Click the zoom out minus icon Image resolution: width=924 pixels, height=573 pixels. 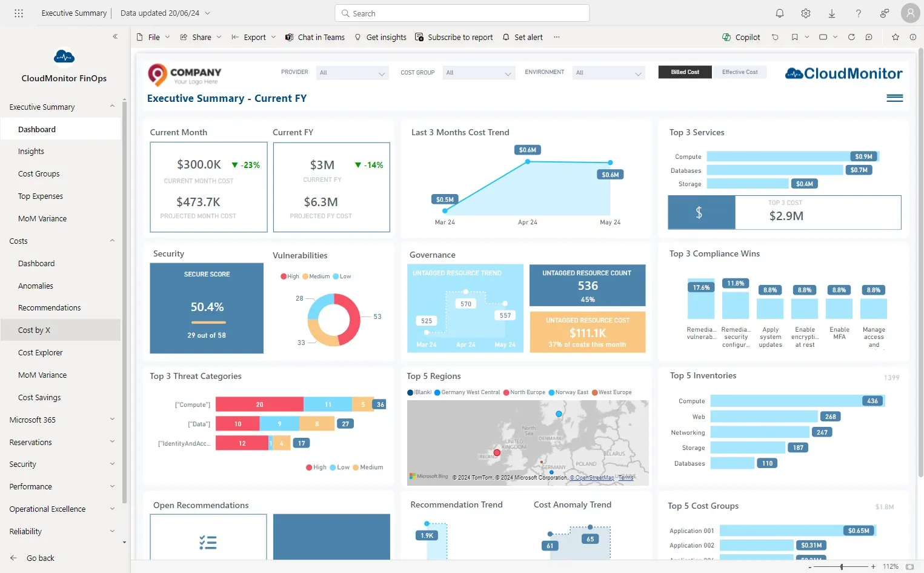811,566
